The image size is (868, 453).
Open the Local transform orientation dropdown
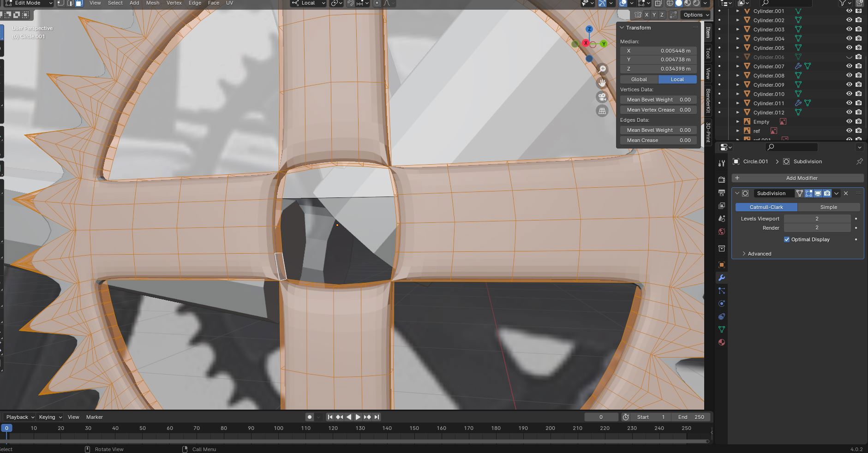[308, 3]
